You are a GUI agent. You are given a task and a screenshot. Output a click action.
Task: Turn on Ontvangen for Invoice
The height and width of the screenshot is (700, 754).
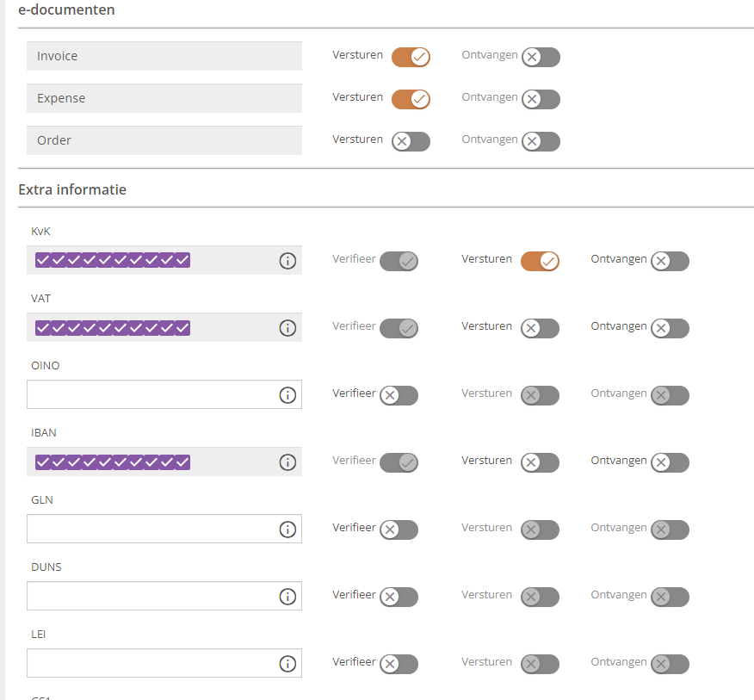tap(541, 57)
